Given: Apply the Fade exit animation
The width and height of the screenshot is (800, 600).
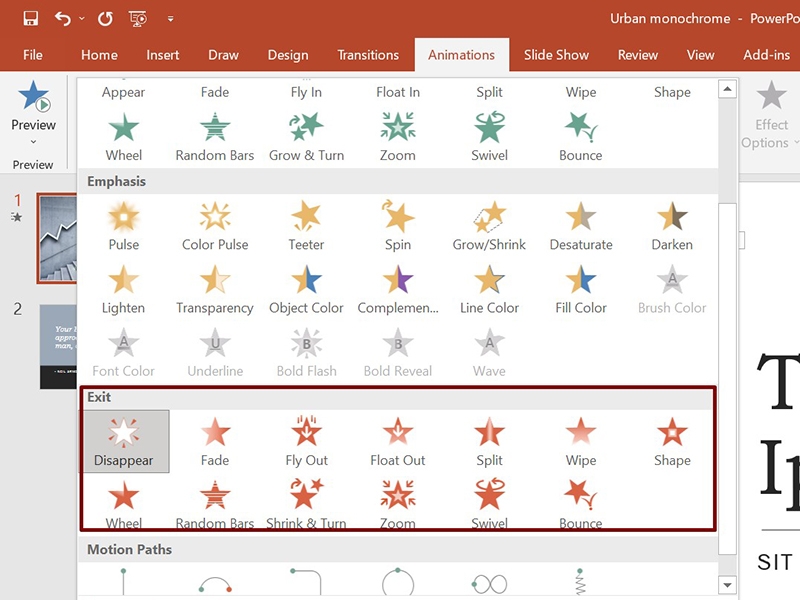Looking at the screenshot, I should pyautogui.click(x=215, y=441).
